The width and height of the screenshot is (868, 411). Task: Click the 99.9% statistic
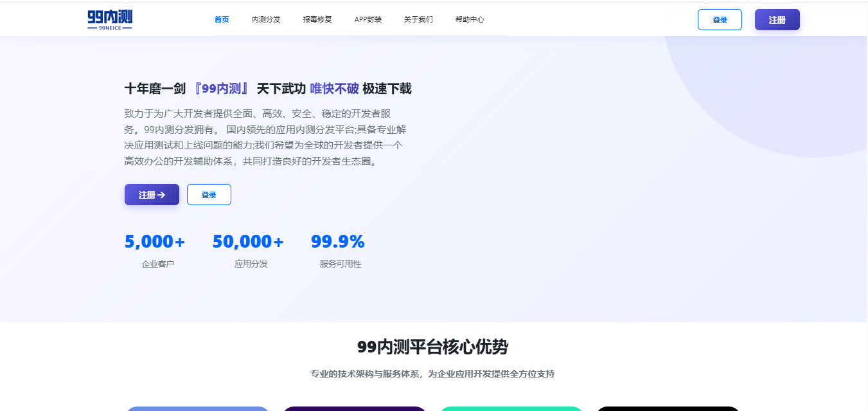pos(338,242)
